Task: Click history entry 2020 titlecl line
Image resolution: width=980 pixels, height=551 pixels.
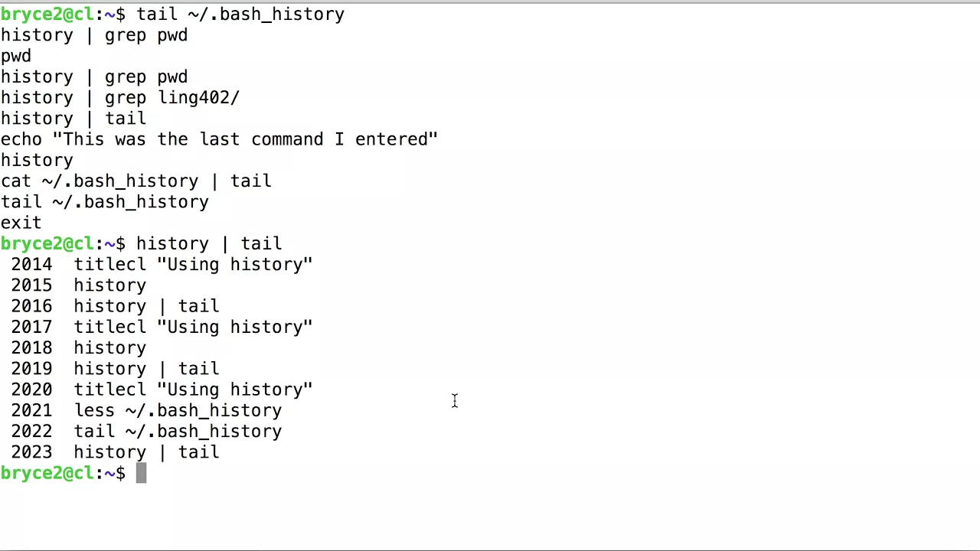Action: (x=162, y=390)
